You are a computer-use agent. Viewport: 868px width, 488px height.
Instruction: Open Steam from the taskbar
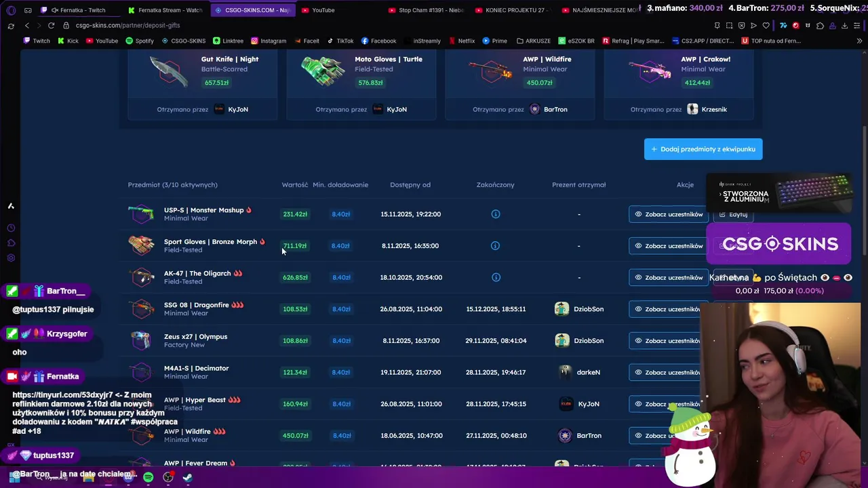pyautogui.click(x=187, y=477)
